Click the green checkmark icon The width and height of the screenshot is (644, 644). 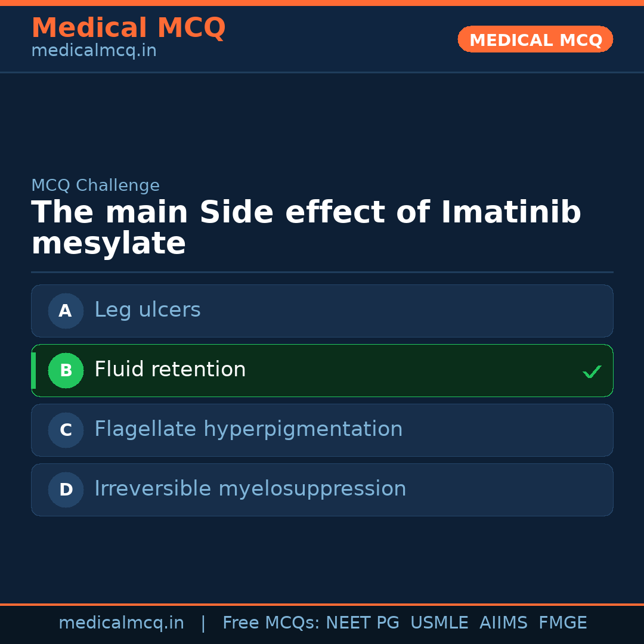tap(592, 371)
